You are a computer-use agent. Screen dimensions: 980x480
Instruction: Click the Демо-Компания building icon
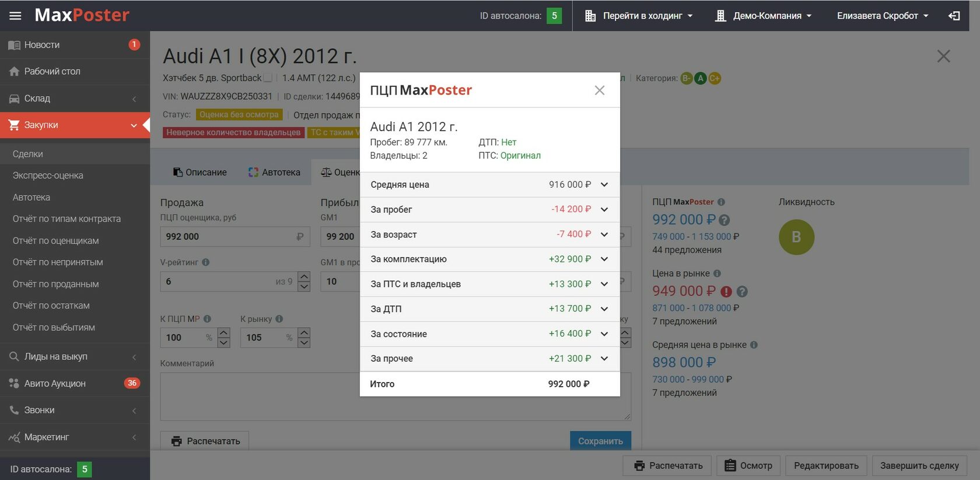click(x=720, y=16)
